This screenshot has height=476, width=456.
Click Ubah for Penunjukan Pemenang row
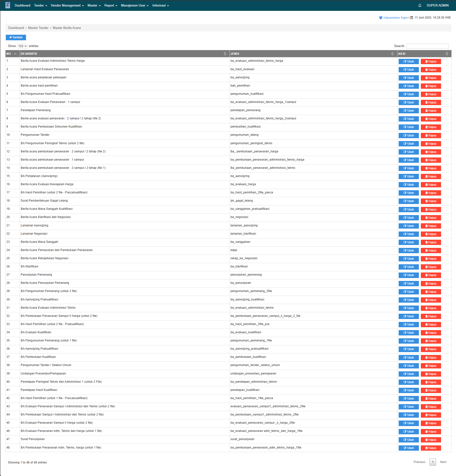[409, 275]
